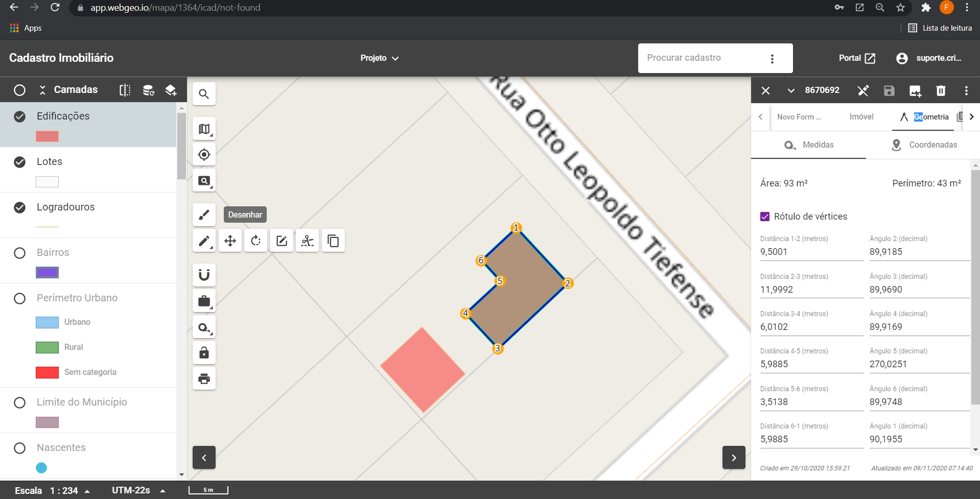
Task: Open the Projeto dropdown menu
Action: click(x=379, y=58)
